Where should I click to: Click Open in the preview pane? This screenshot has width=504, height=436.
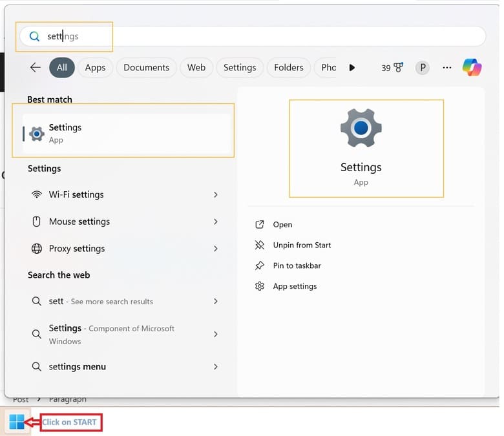[x=282, y=225]
